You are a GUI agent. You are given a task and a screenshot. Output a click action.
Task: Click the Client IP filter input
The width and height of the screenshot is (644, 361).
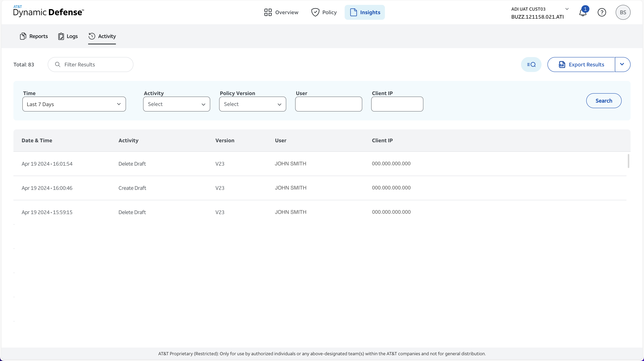point(397,104)
